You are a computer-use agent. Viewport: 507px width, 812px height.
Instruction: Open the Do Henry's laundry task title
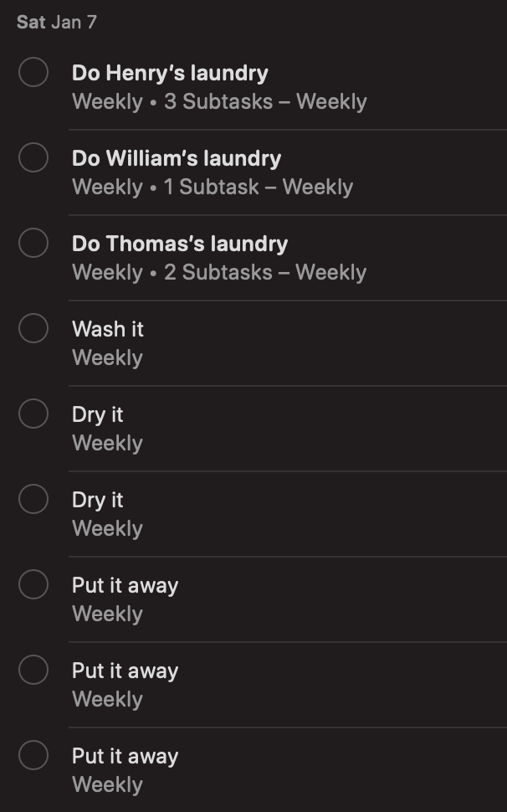[170, 73]
